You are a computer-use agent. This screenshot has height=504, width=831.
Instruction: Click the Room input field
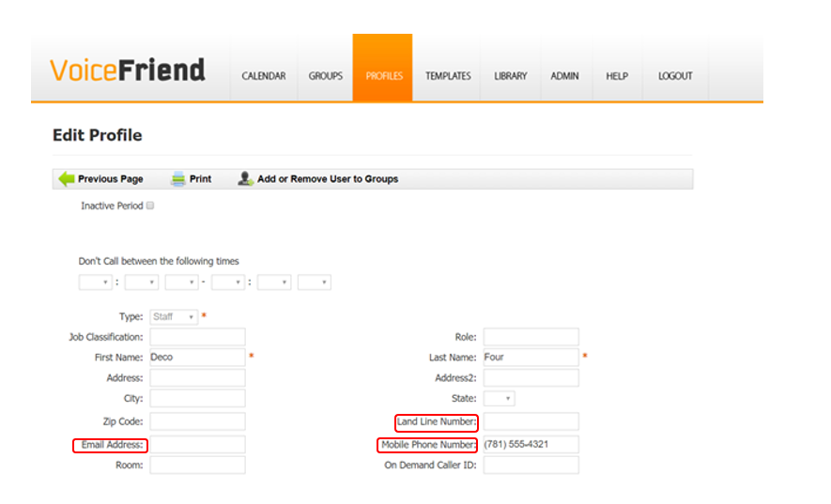point(198,466)
